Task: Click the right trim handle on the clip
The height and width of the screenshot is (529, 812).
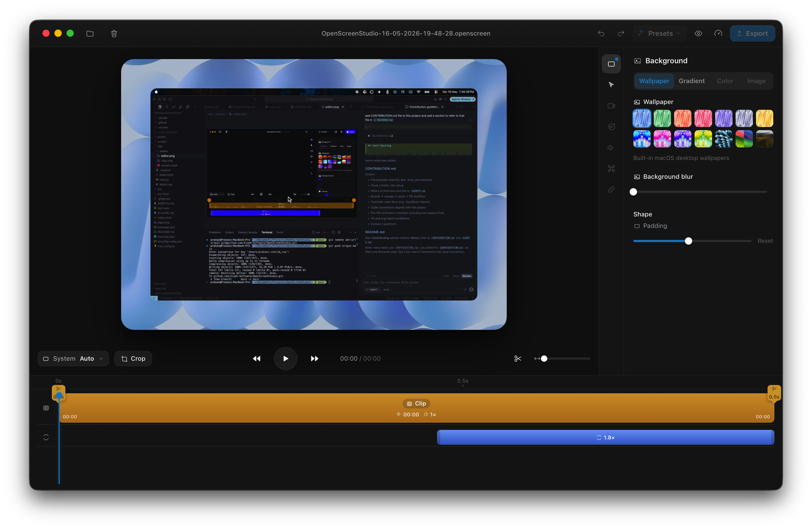Action: [x=774, y=393]
